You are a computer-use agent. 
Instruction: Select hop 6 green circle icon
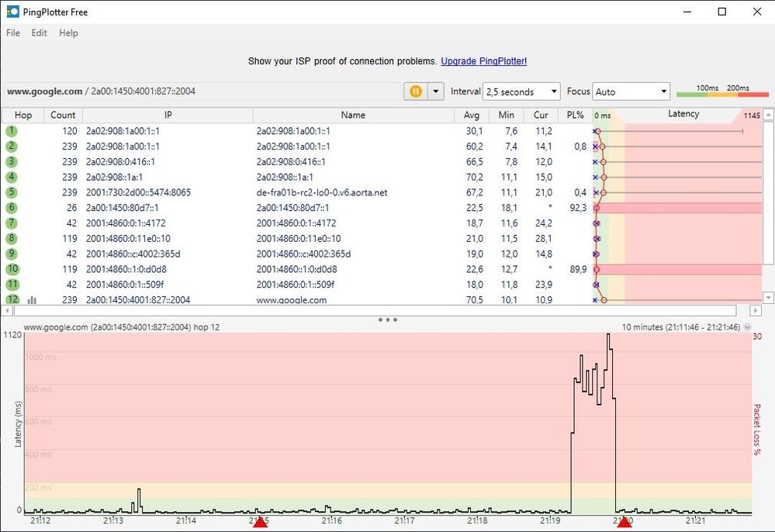tap(12, 208)
